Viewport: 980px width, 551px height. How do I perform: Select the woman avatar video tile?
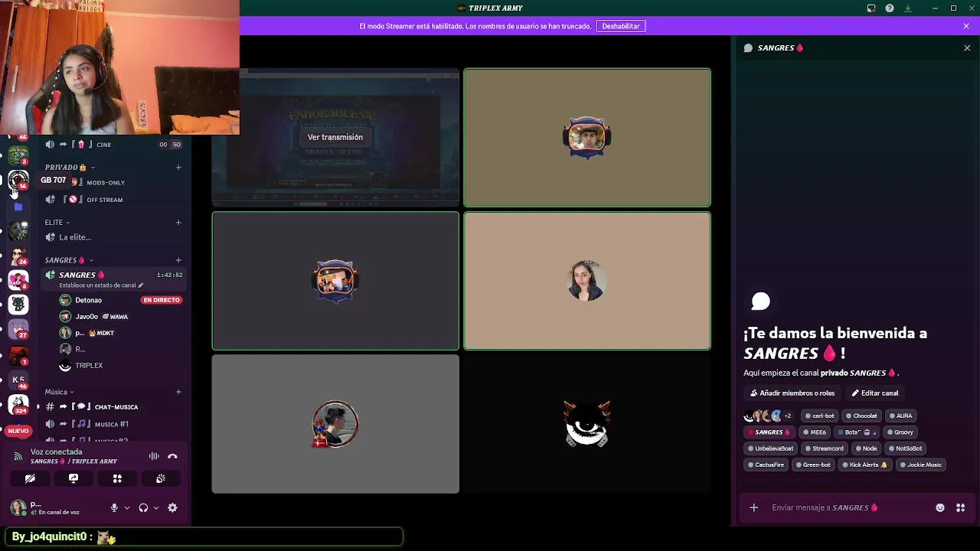[587, 281]
